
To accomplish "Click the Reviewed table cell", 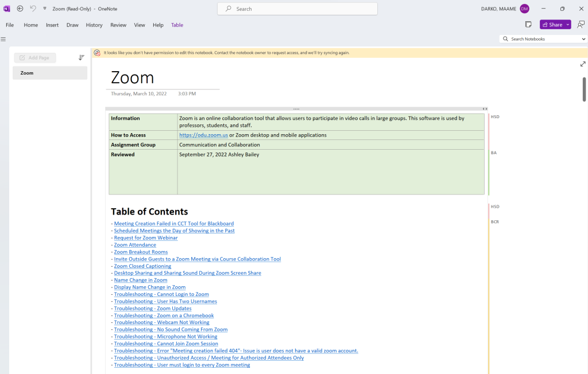I will [143, 172].
